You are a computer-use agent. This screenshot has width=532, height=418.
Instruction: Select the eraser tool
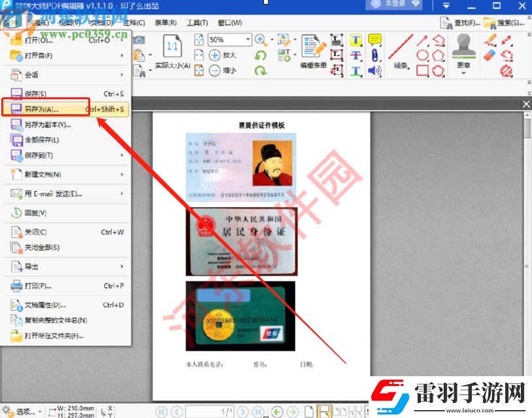pos(490,56)
